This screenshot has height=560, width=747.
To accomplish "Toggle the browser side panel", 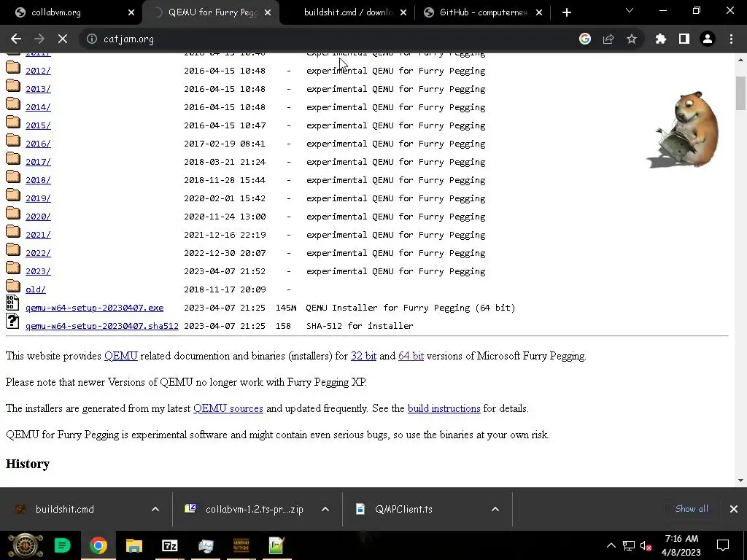I will (x=684, y=39).
